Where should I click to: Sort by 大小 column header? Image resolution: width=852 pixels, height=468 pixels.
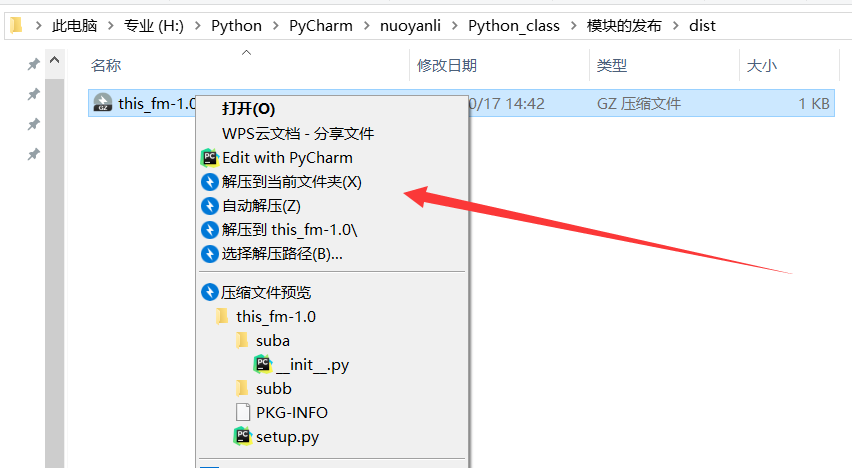point(762,66)
